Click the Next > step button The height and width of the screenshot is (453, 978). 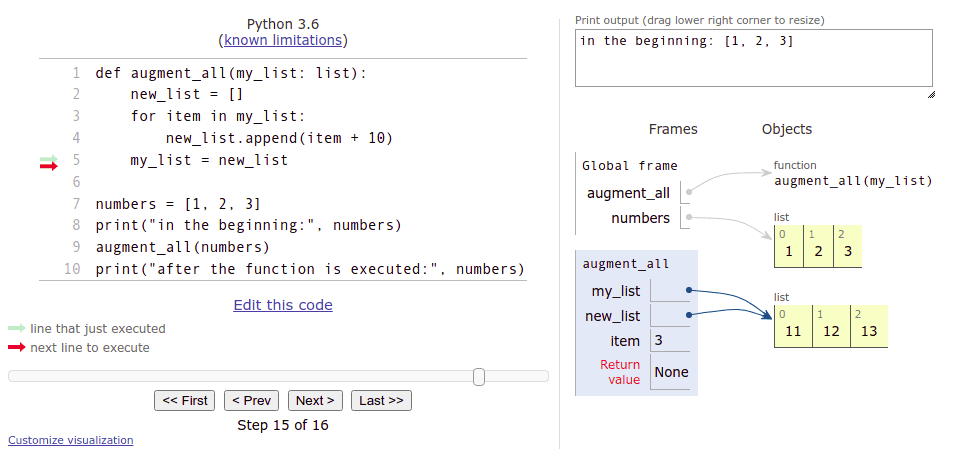[315, 401]
